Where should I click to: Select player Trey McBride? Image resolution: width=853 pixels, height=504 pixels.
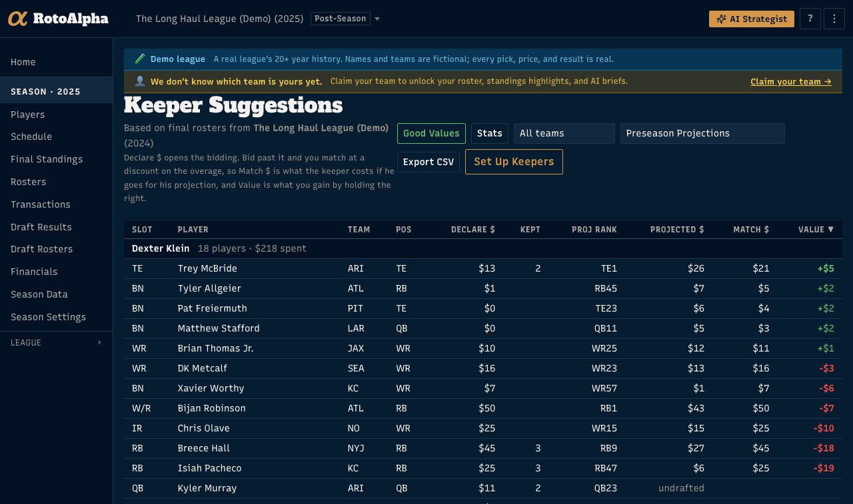coord(207,268)
